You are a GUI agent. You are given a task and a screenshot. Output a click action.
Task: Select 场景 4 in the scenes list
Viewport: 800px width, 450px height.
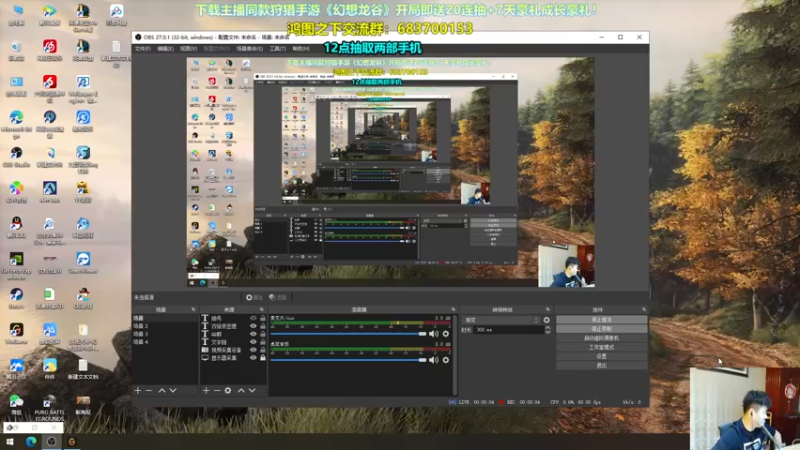[x=165, y=342]
